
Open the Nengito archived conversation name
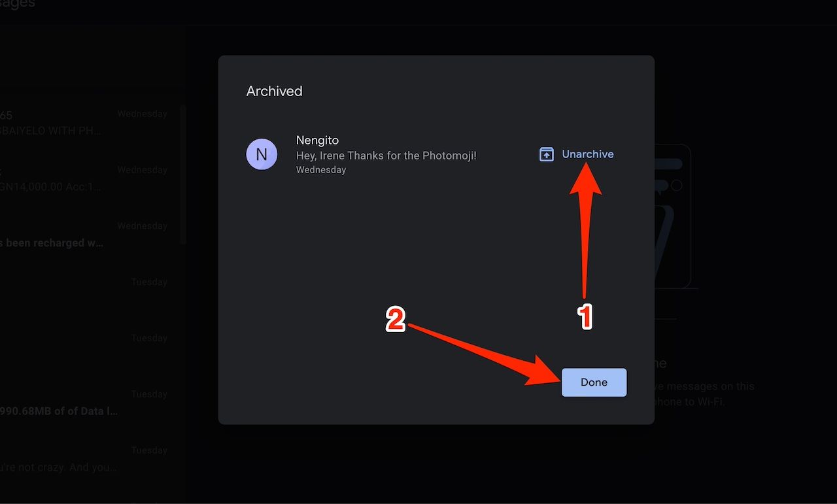(x=317, y=141)
